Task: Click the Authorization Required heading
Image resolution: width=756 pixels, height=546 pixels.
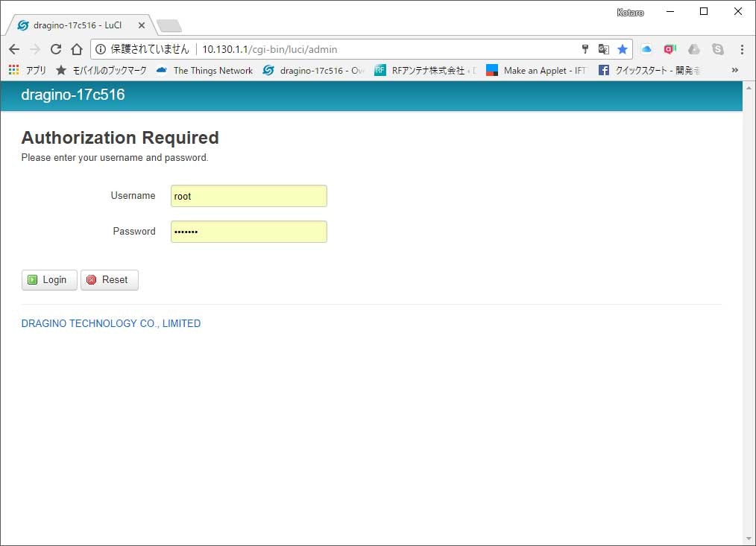Action: (120, 138)
